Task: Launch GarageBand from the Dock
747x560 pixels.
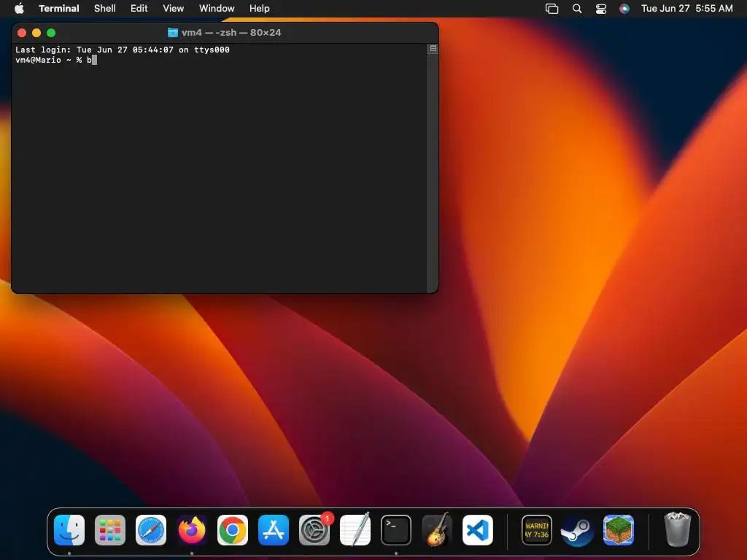Action: 437,529
